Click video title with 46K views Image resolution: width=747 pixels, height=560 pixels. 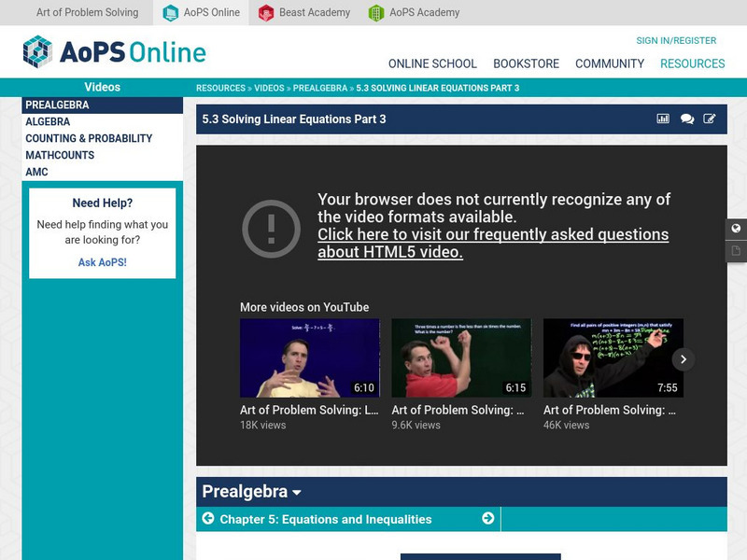pyautogui.click(x=610, y=410)
